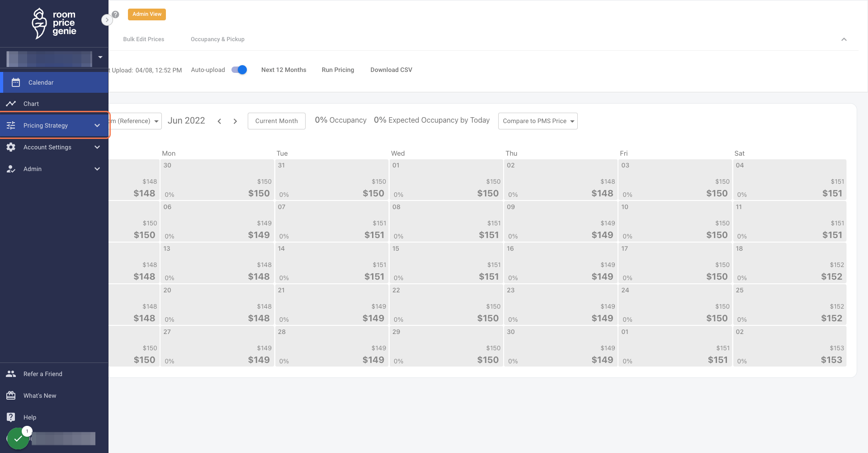Click Run Pricing
Screen dimensions: 868x453
338,70
